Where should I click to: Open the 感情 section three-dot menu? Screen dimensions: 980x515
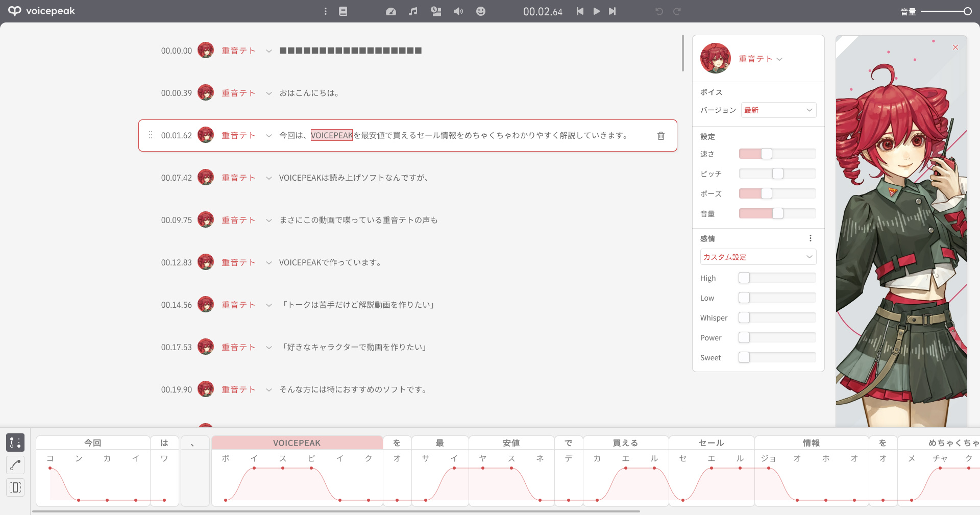coord(810,238)
